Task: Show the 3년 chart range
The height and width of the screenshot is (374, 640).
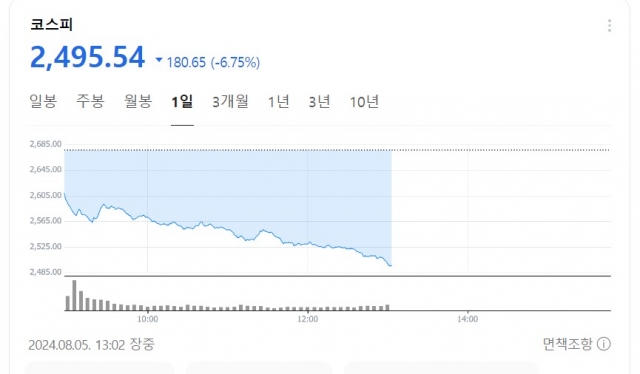Action: click(319, 101)
